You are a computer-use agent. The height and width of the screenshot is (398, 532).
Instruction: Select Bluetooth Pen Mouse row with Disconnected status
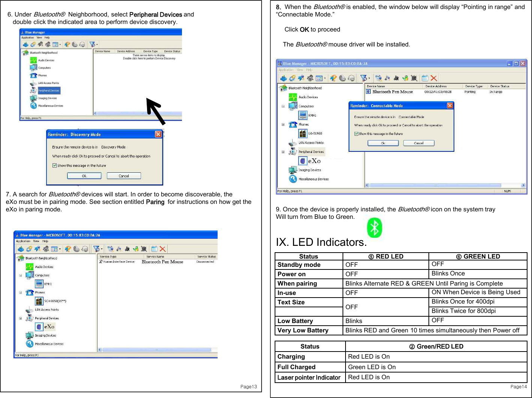click(158, 262)
